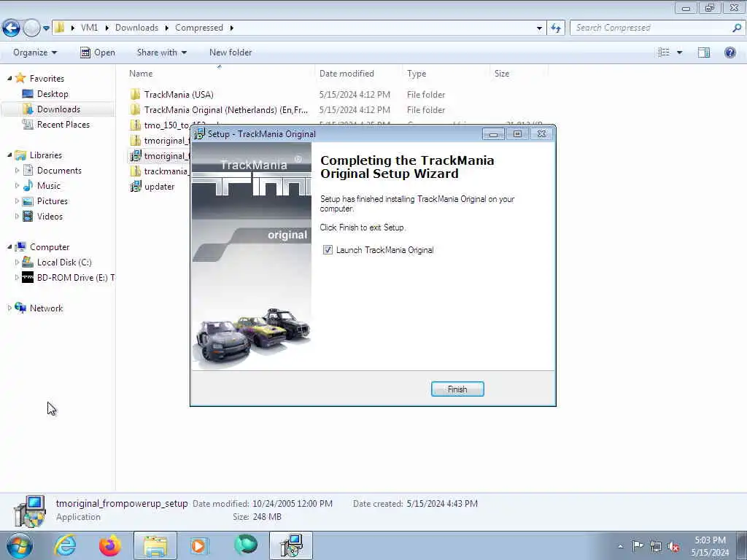Select Local Disk (C:) in tree
This screenshot has height=560, width=747.
tap(64, 262)
